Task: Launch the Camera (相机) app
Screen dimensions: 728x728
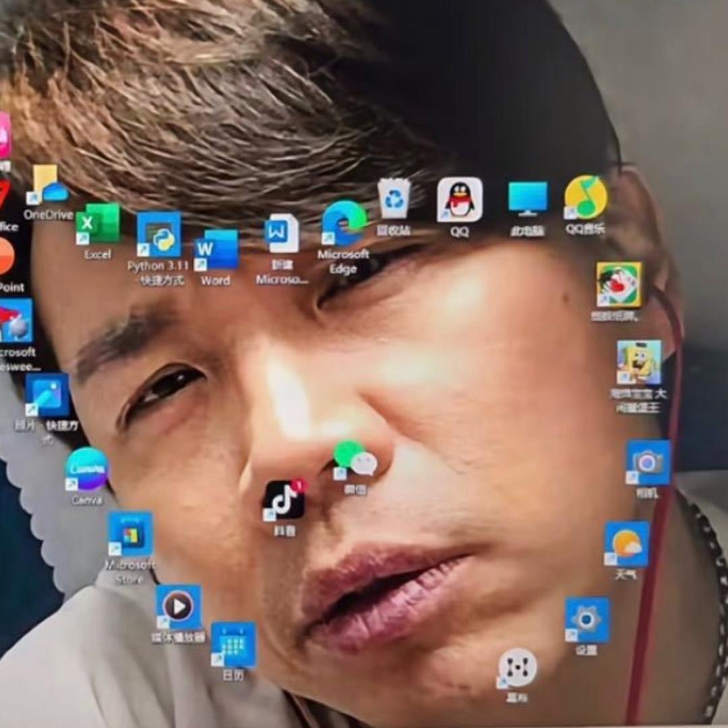Action: (x=648, y=462)
